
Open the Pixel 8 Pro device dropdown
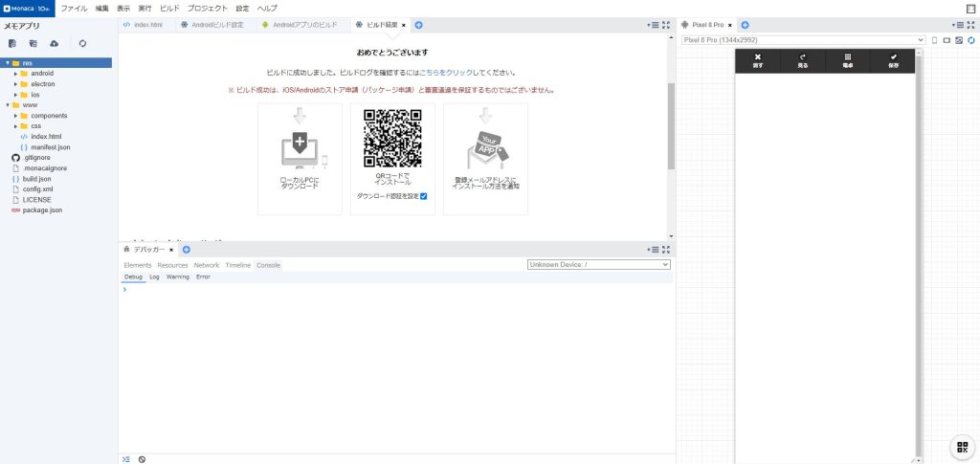pyautogui.click(x=803, y=40)
